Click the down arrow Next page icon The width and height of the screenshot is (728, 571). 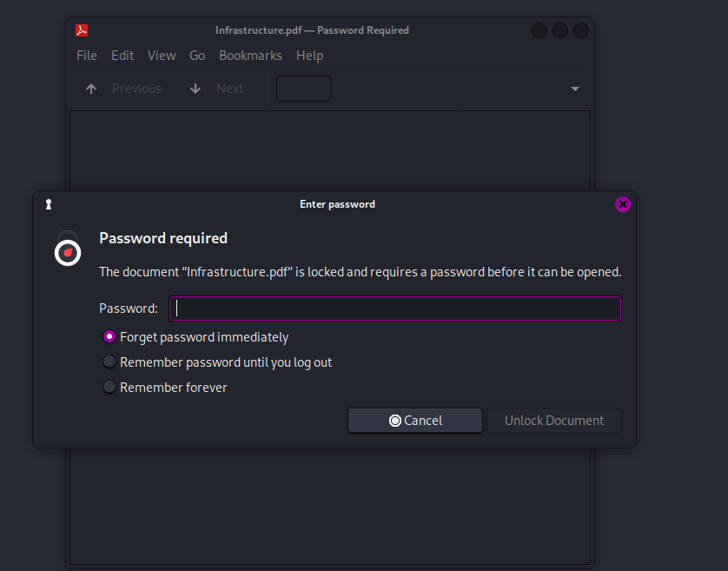point(195,89)
